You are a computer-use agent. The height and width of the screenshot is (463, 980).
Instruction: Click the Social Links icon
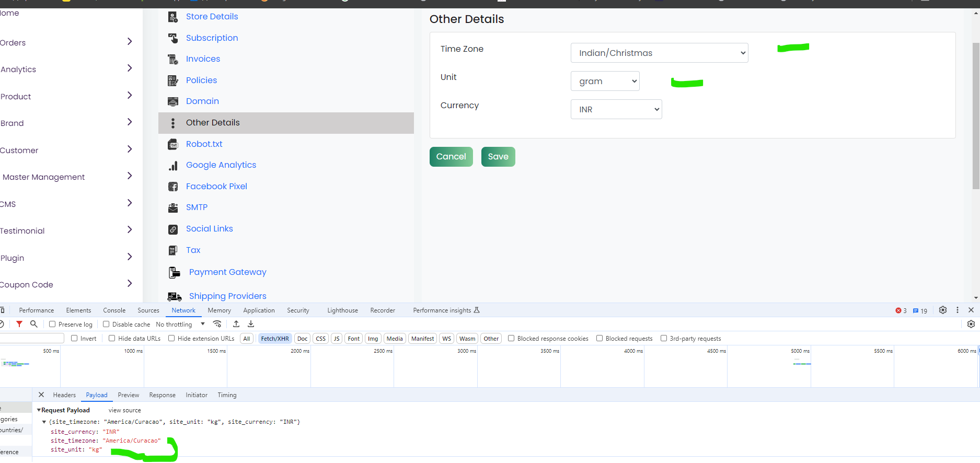click(x=173, y=229)
